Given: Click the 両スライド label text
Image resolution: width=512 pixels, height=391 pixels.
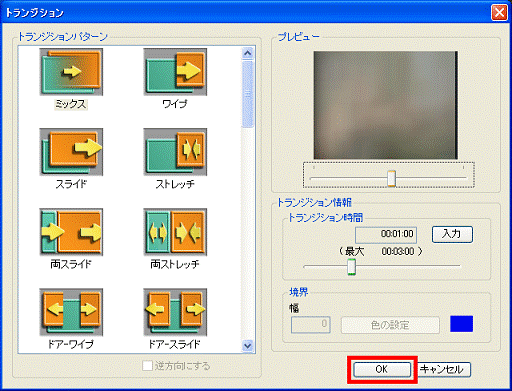Looking at the screenshot, I should pos(71,264).
